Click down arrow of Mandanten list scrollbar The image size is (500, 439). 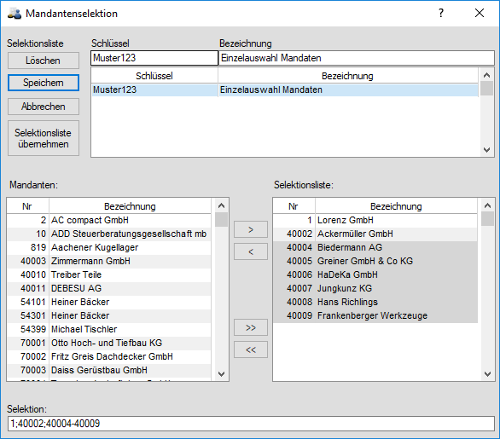click(x=221, y=374)
